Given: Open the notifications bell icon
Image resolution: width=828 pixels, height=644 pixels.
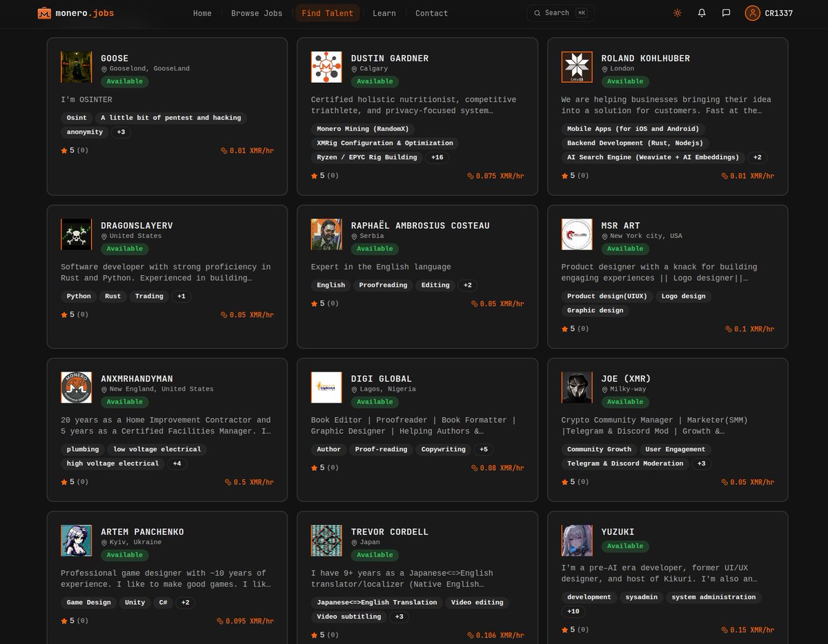Looking at the screenshot, I should tap(702, 12).
